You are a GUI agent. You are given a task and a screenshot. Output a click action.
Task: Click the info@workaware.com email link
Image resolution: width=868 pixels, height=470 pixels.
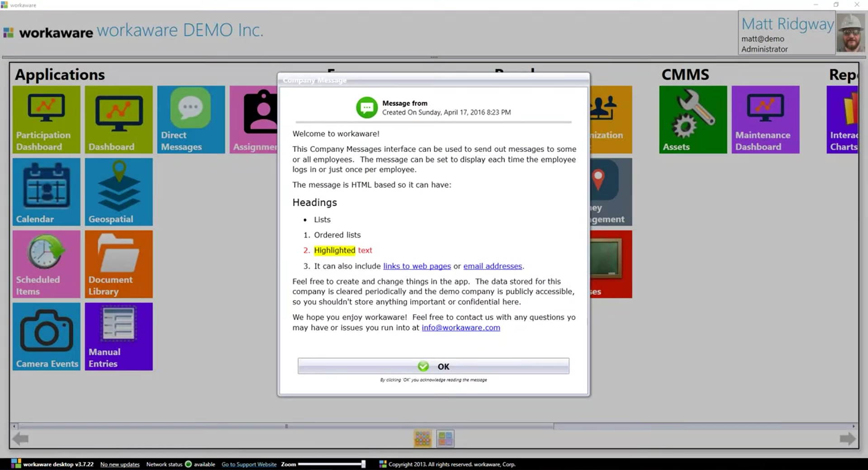click(x=461, y=328)
